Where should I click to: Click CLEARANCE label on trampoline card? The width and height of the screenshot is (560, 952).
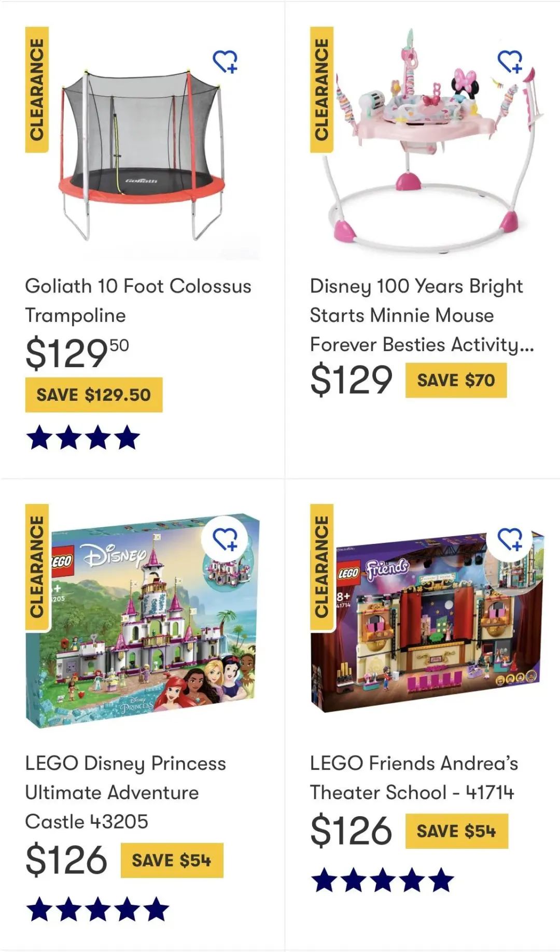[x=37, y=90]
